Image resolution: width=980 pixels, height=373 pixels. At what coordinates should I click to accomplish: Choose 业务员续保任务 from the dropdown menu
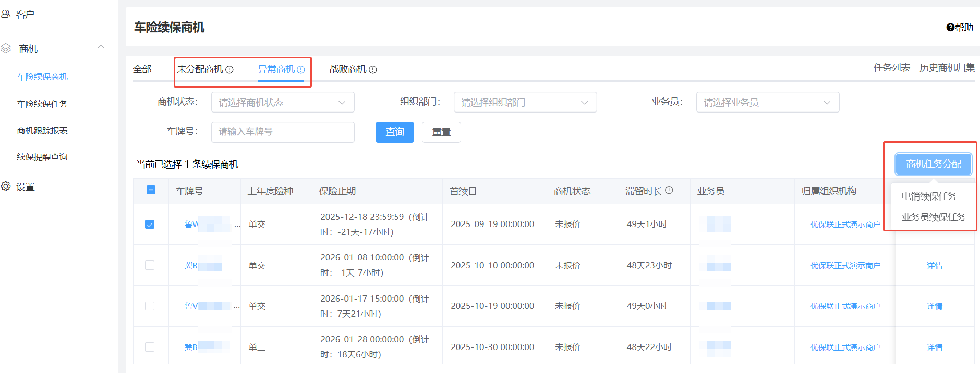[x=934, y=217]
